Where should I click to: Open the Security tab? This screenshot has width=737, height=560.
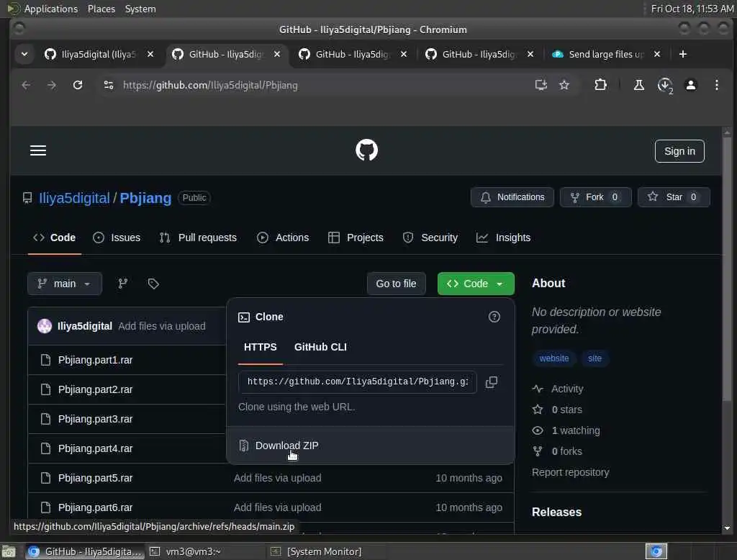(430, 238)
